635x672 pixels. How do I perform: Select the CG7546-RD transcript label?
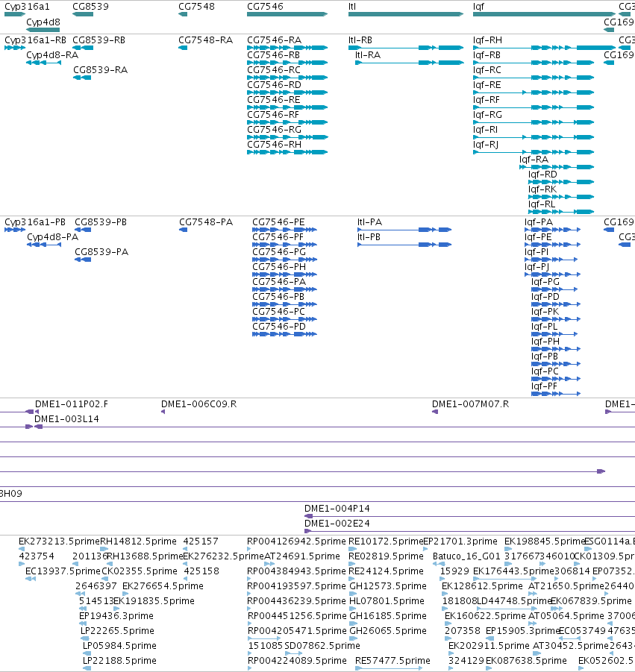coord(274,85)
